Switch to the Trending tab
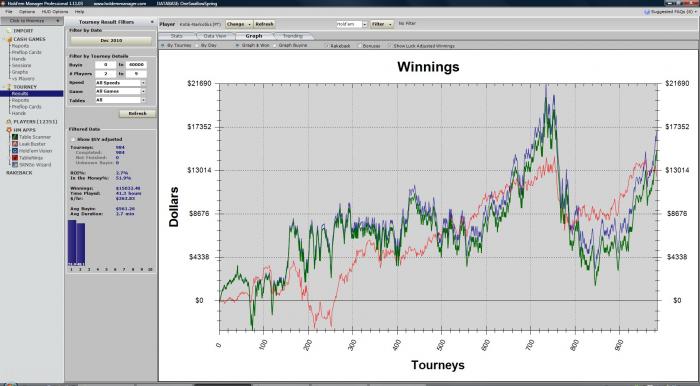Screen dimensions: 700x386 coord(293,36)
